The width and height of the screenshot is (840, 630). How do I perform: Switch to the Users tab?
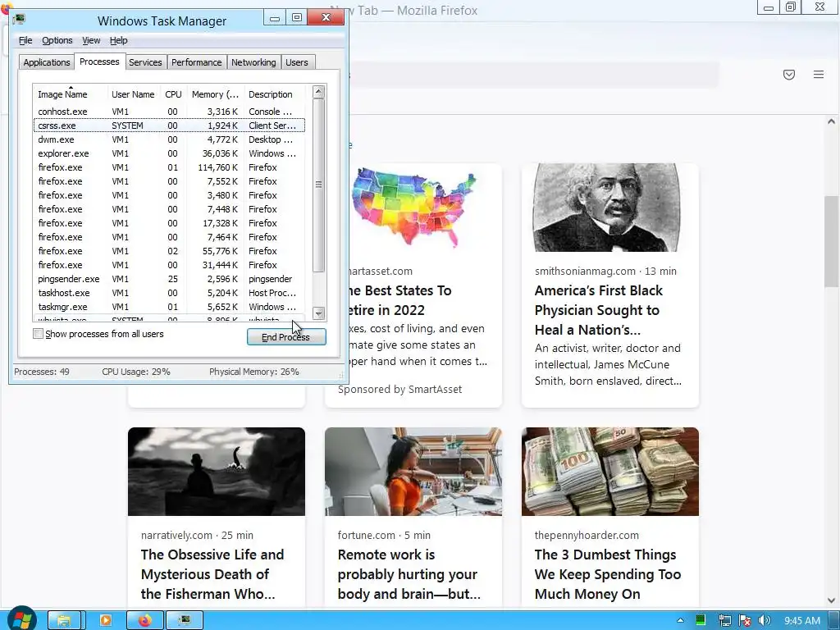[297, 62]
